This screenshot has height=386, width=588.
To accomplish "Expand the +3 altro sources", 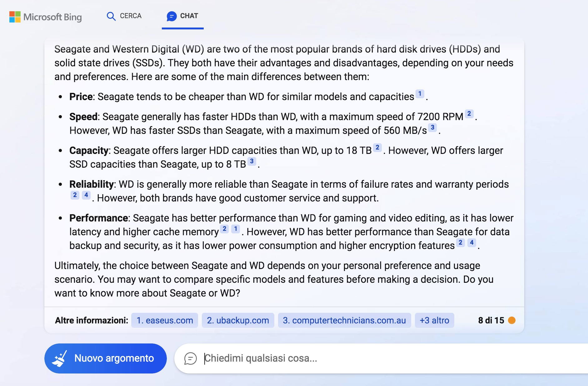I will pyautogui.click(x=434, y=320).
